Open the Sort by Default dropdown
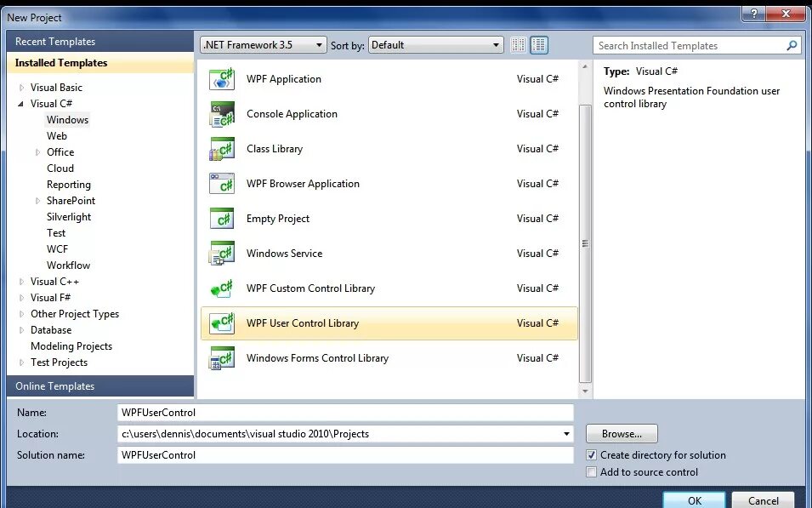The image size is (812, 508). [436, 45]
